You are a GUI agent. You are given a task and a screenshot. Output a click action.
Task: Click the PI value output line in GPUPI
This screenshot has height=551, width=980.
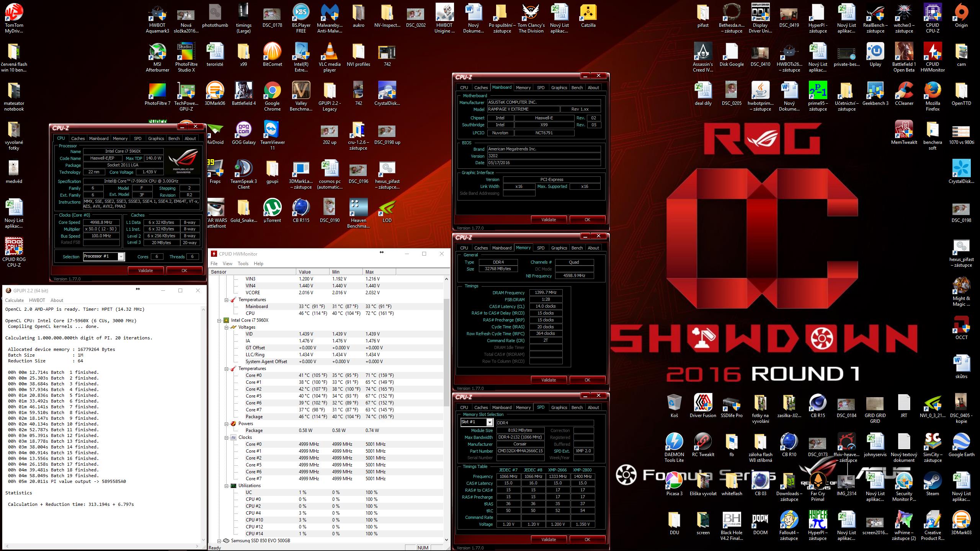67,481
